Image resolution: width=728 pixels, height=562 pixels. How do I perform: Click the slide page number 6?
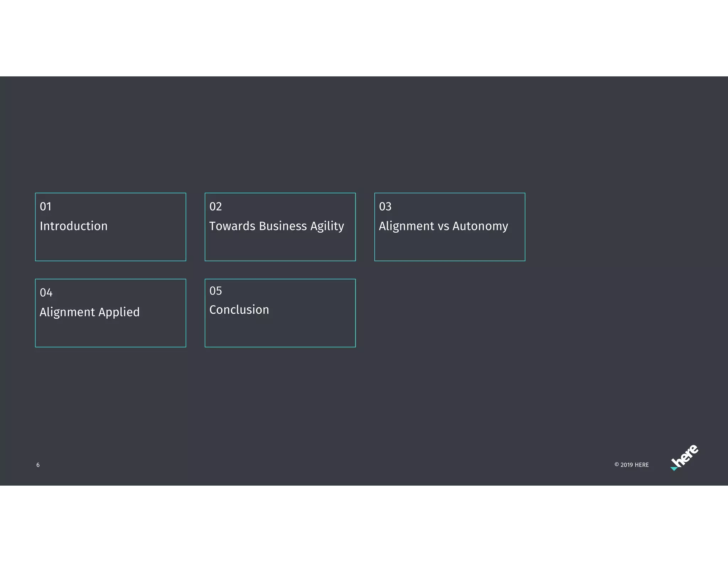click(x=38, y=465)
